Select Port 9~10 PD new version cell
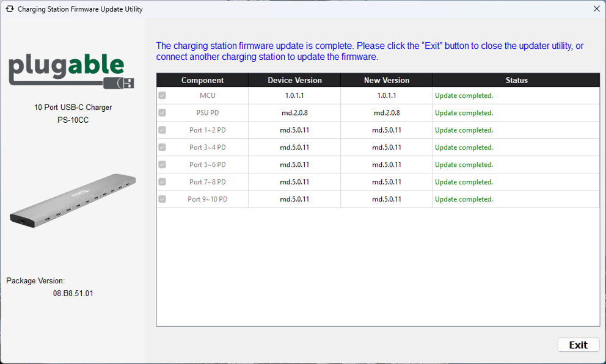 coord(386,199)
